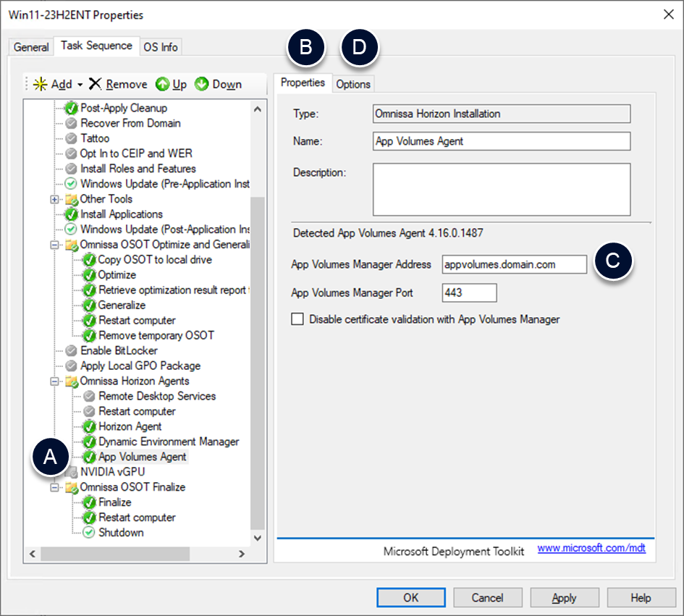Click the Shutdown step check icon

pos(89,533)
